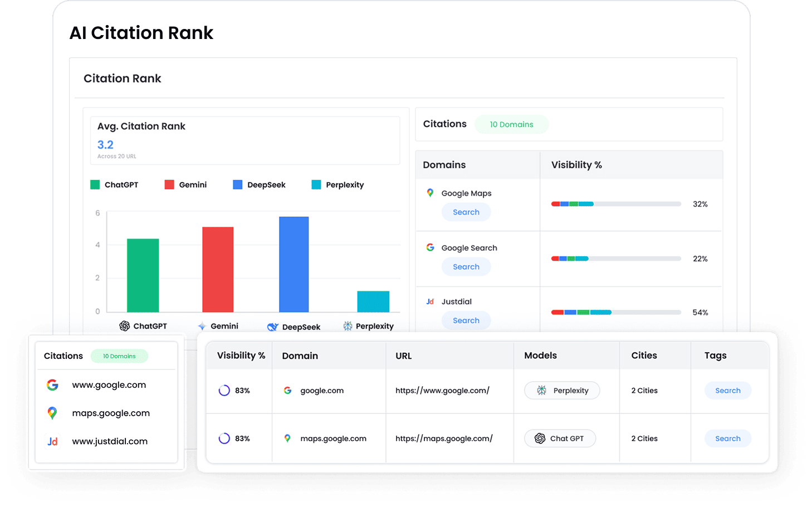Click the Google Maps pin icon in Domains
This screenshot has height=507, width=812.
pos(430,193)
